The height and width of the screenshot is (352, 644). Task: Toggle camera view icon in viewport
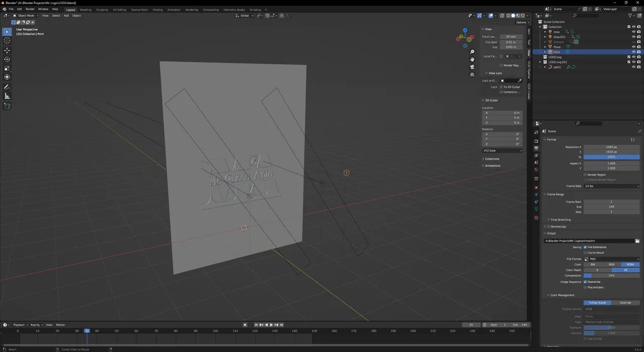[x=472, y=67]
